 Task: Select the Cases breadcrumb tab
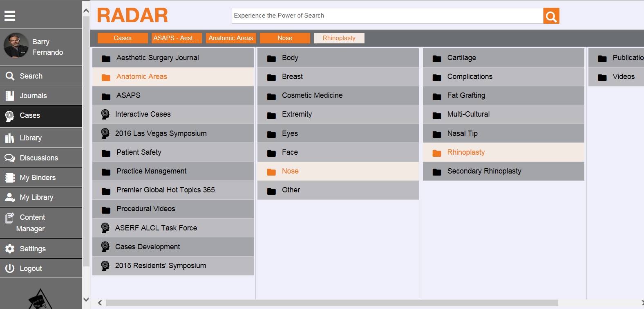pos(123,38)
